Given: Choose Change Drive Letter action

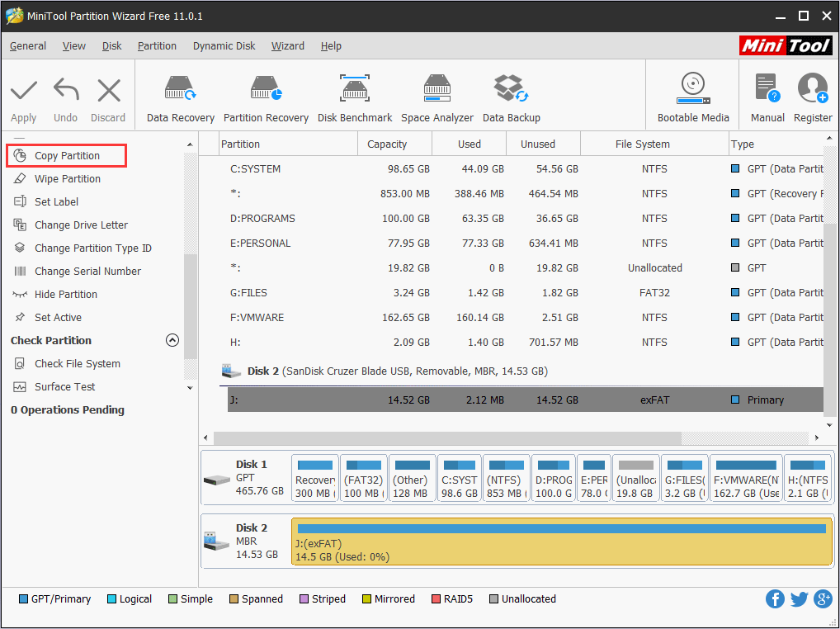Looking at the screenshot, I should (81, 225).
